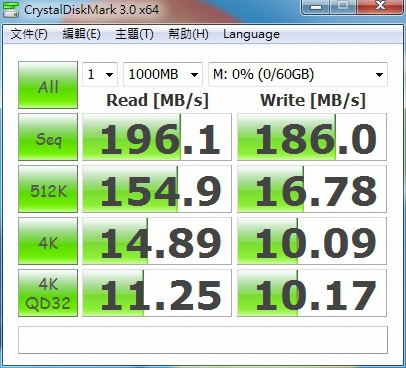406x368 pixels.
Task: Click the 4K QD32 read result 11.25
Action: click(157, 293)
